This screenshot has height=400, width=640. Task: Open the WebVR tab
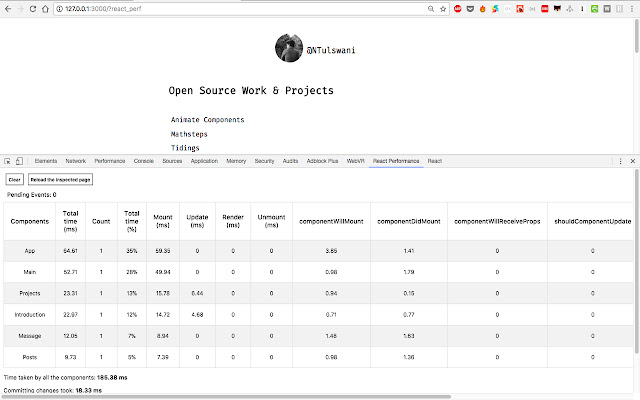click(x=355, y=161)
